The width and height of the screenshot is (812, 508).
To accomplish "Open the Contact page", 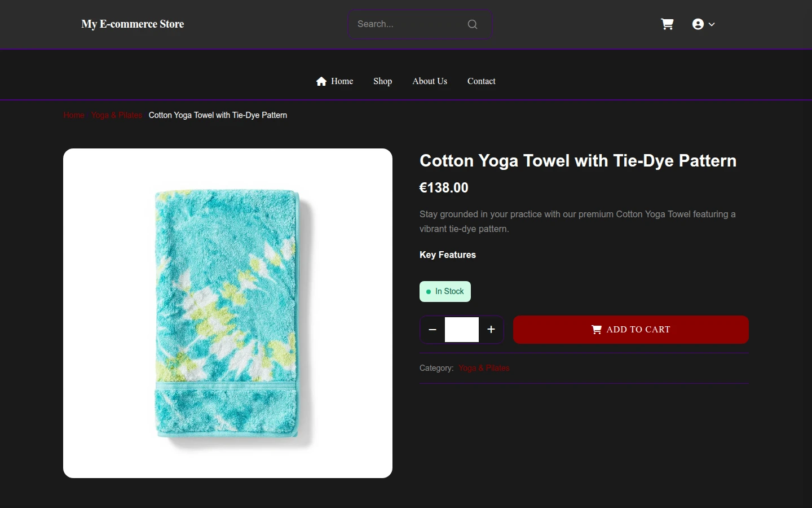I will [x=482, y=81].
